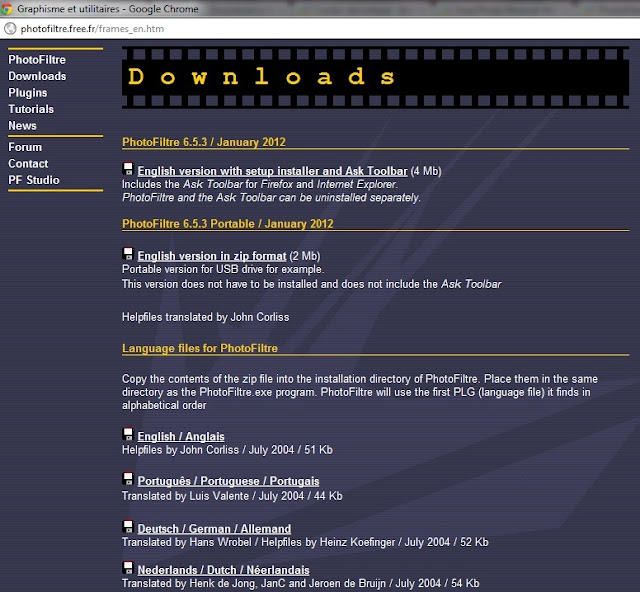This screenshot has width=640, height=592.
Task: Open the PhotoFiltre sidebar menu item
Action: tap(37, 60)
